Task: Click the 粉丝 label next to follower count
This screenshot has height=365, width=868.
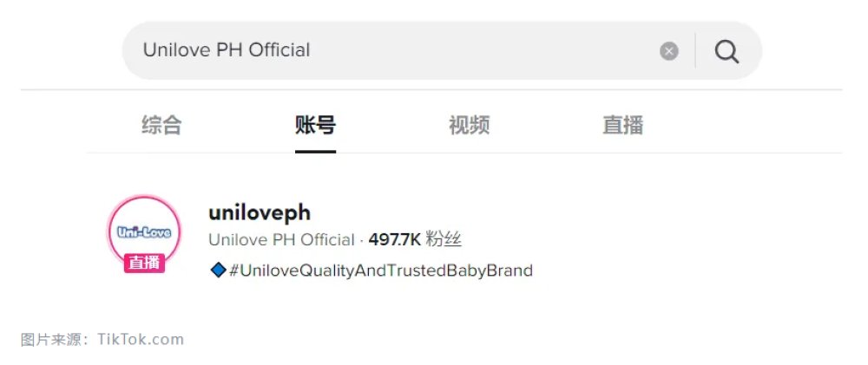Action: pos(444,239)
